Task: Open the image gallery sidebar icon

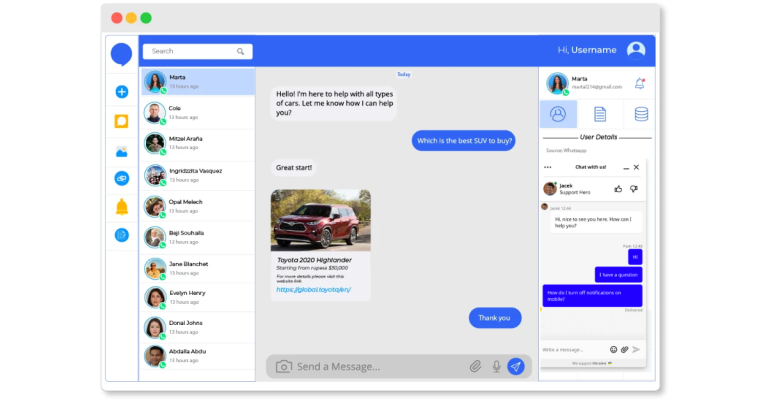Action: point(121,152)
